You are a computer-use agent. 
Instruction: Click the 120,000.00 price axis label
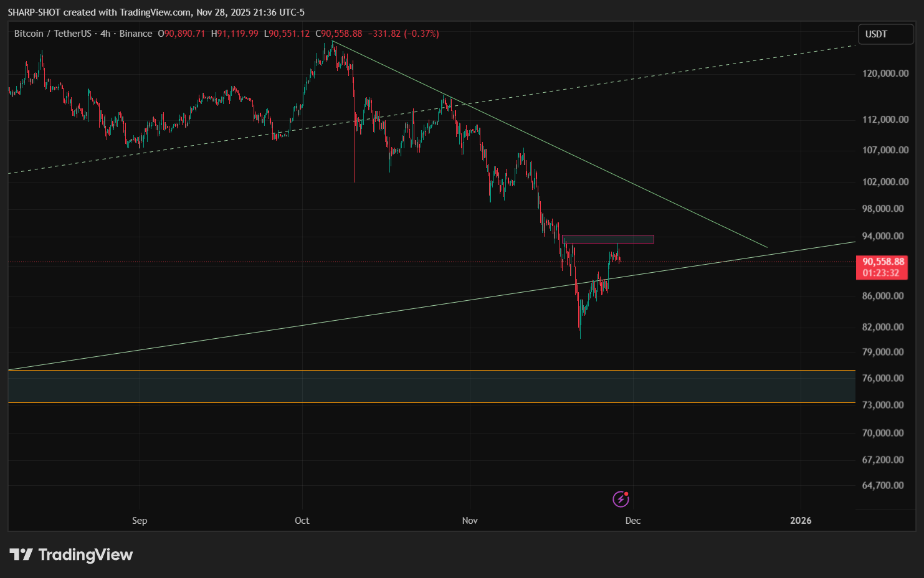[x=885, y=73]
